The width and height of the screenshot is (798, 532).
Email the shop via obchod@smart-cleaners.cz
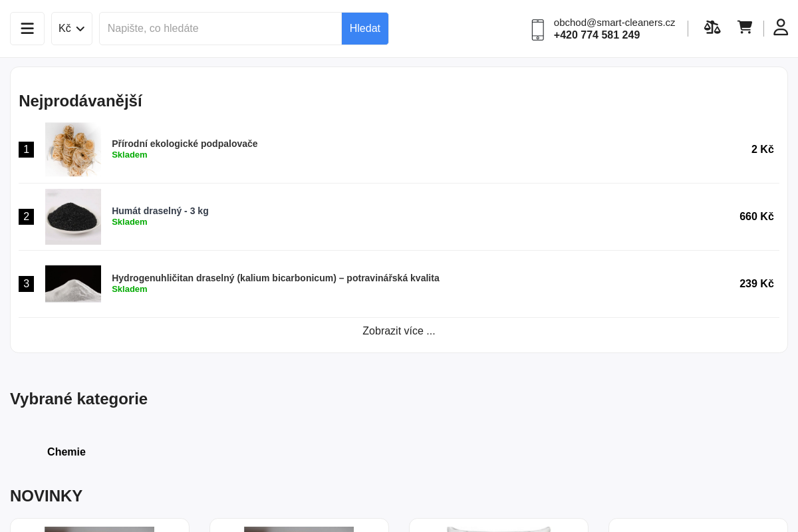point(614,22)
